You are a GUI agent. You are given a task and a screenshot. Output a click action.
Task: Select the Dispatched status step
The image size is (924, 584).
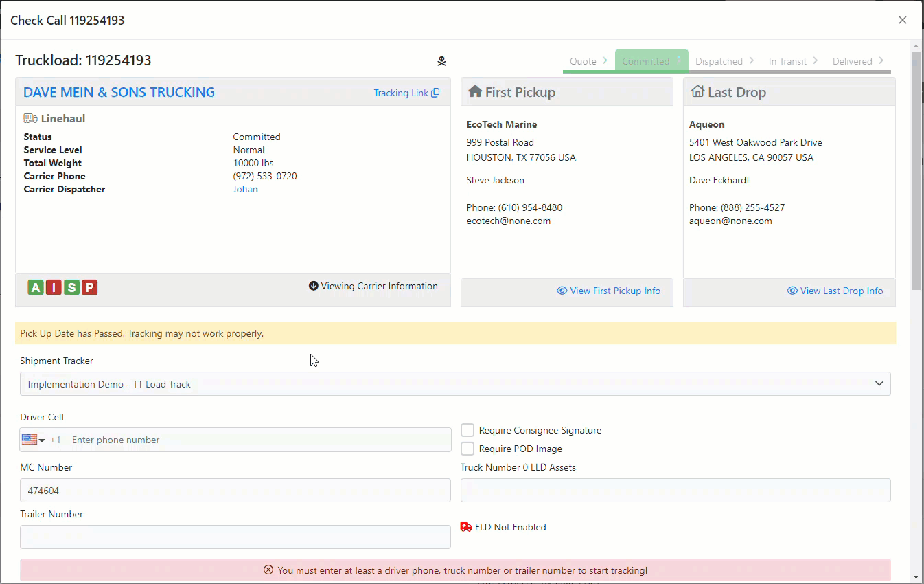pos(719,61)
